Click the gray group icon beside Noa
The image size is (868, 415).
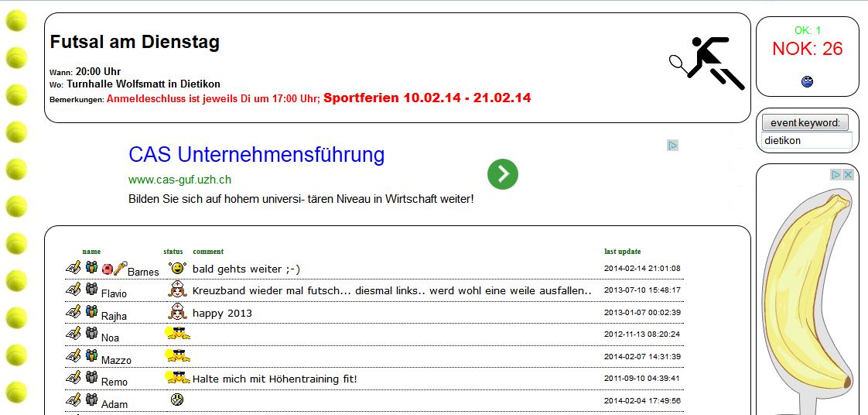(91, 333)
